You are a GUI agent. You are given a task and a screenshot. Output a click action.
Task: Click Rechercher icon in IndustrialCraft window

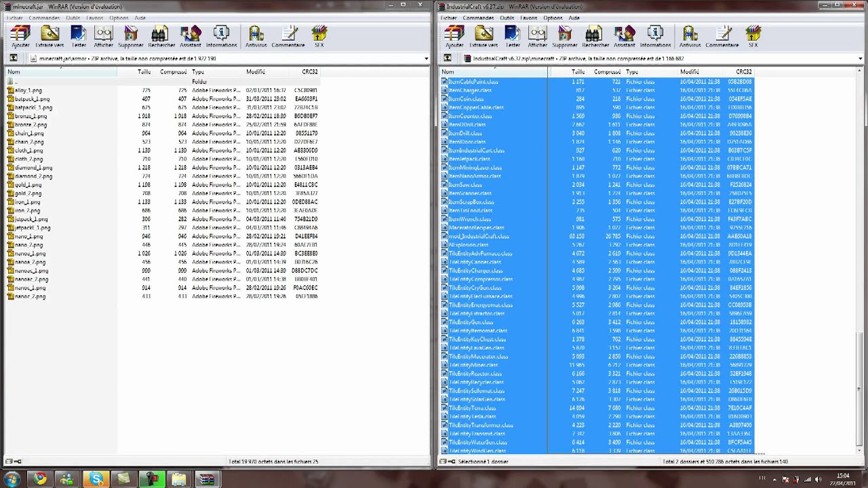click(595, 36)
